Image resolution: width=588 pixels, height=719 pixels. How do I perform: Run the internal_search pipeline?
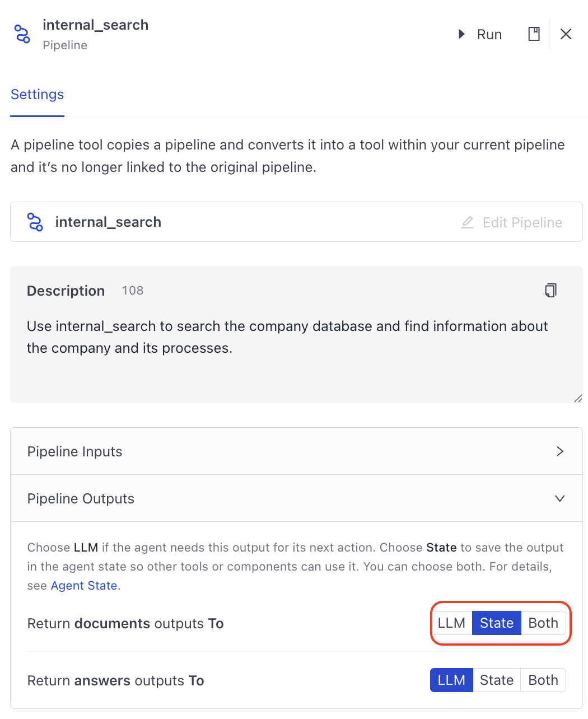[489, 34]
